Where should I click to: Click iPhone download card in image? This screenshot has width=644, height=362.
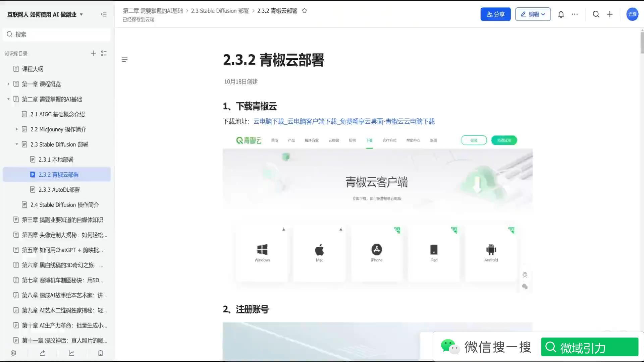click(377, 253)
